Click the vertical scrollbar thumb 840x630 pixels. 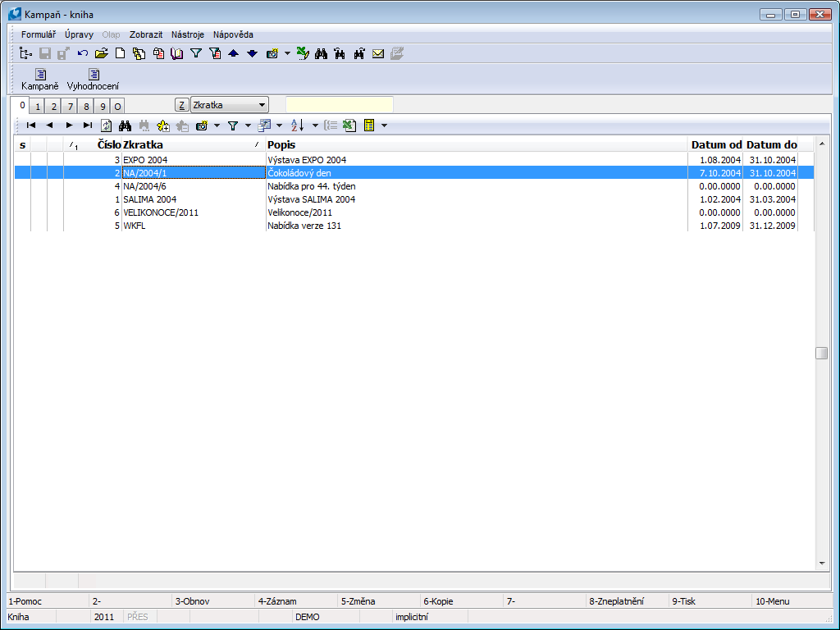(x=821, y=354)
